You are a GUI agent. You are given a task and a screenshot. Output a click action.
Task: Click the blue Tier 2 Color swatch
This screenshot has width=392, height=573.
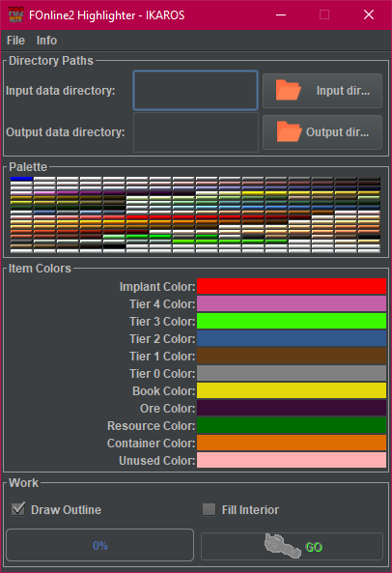click(x=292, y=338)
